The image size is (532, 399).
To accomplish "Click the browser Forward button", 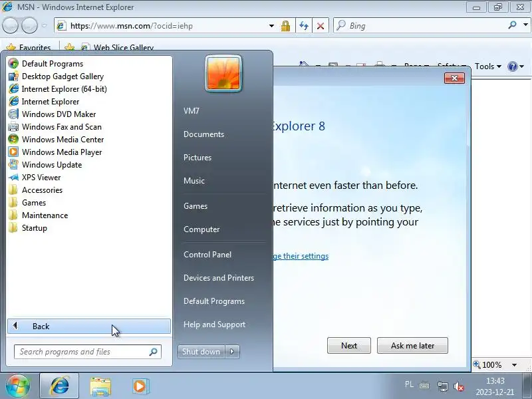I will click(x=29, y=25).
